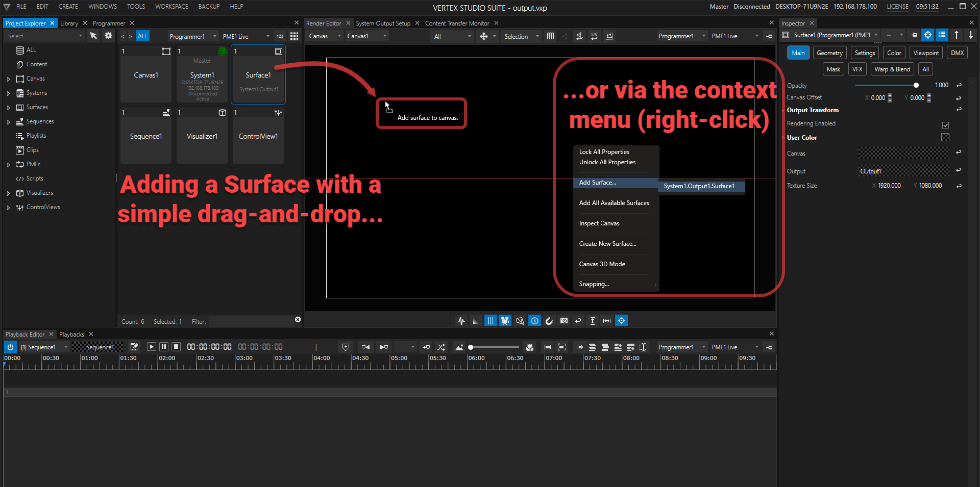Click the add marker shield icon
Screen dimensions: 980x487
(346, 347)
